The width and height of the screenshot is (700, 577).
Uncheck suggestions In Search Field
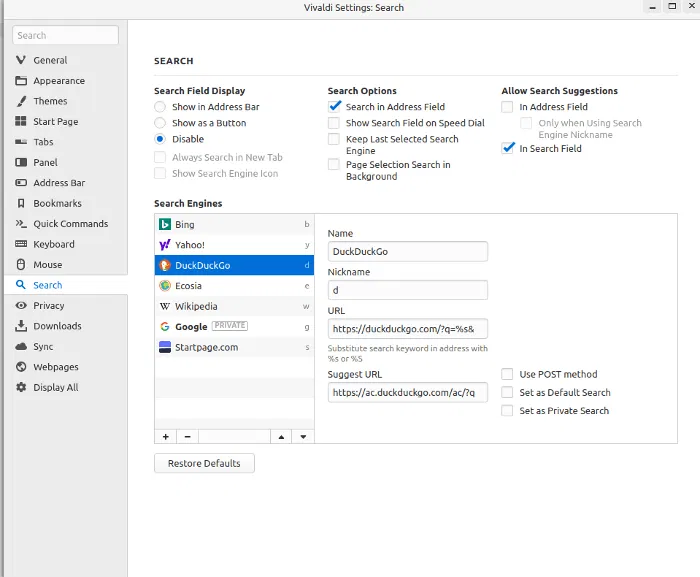pyautogui.click(x=508, y=148)
